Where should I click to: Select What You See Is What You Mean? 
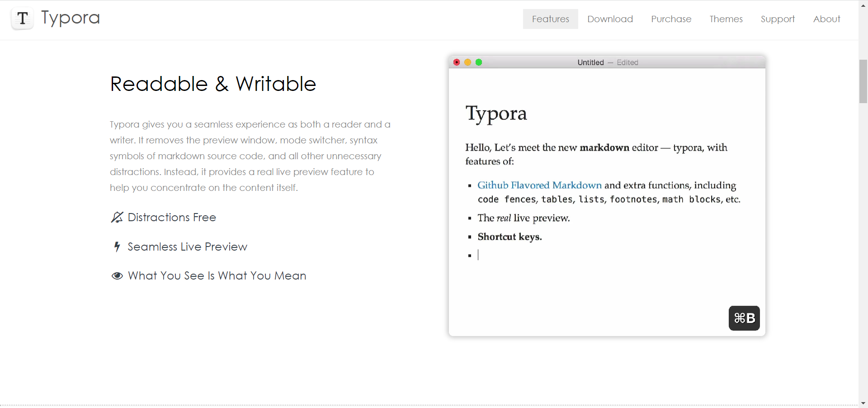click(x=217, y=276)
